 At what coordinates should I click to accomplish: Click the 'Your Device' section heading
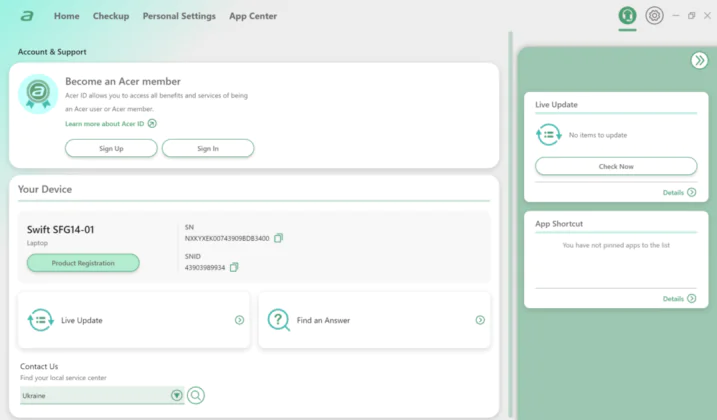pyautogui.click(x=45, y=189)
